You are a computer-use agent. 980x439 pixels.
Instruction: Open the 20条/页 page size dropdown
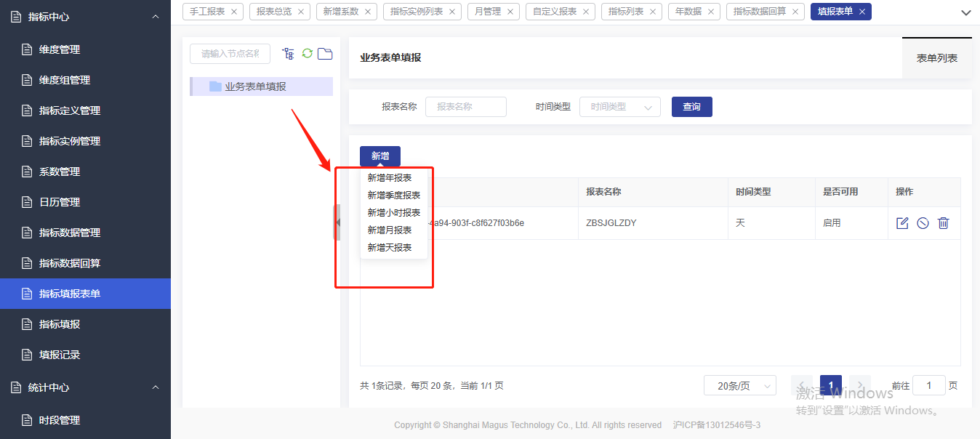click(x=739, y=386)
